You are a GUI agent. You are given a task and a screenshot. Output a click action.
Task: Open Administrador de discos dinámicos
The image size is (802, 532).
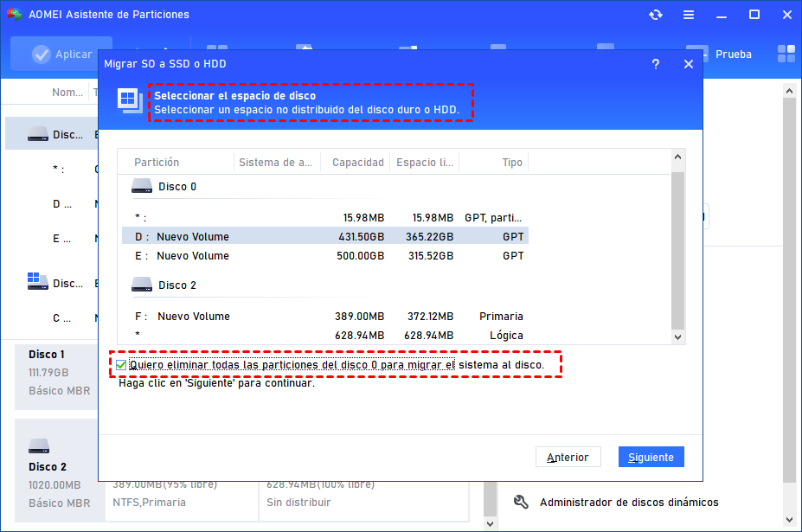coord(629,503)
